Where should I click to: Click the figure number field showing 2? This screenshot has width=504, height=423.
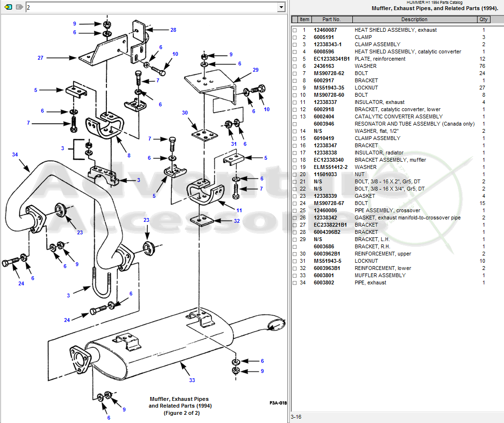tap(152, 7)
